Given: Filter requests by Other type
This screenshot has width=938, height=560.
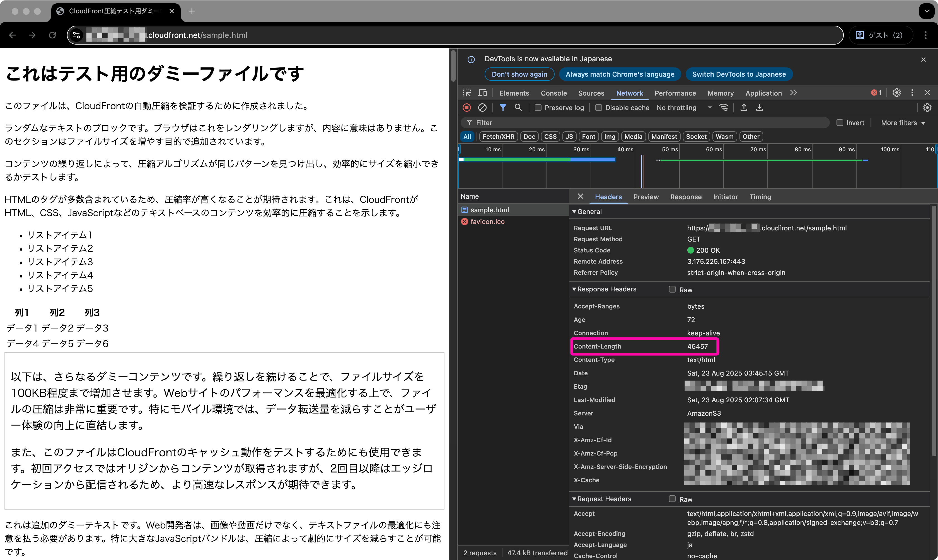Looking at the screenshot, I should click(x=751, y=137).
